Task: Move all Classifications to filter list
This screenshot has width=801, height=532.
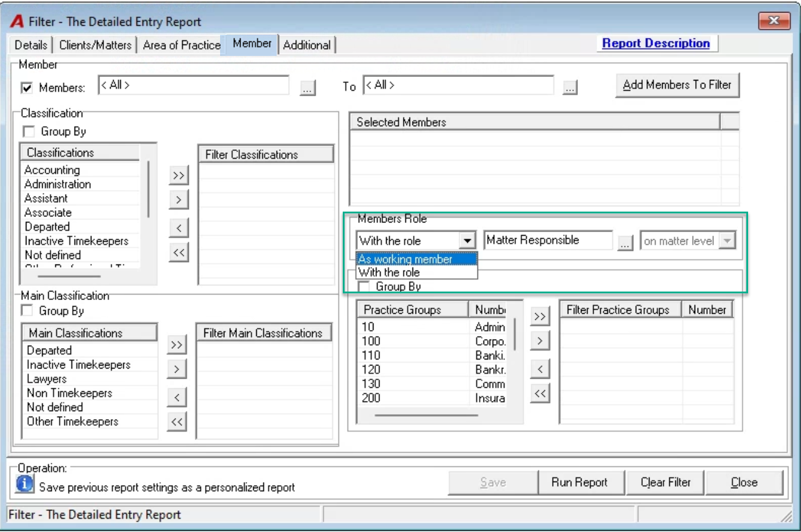Action: (x=179, y=175)
